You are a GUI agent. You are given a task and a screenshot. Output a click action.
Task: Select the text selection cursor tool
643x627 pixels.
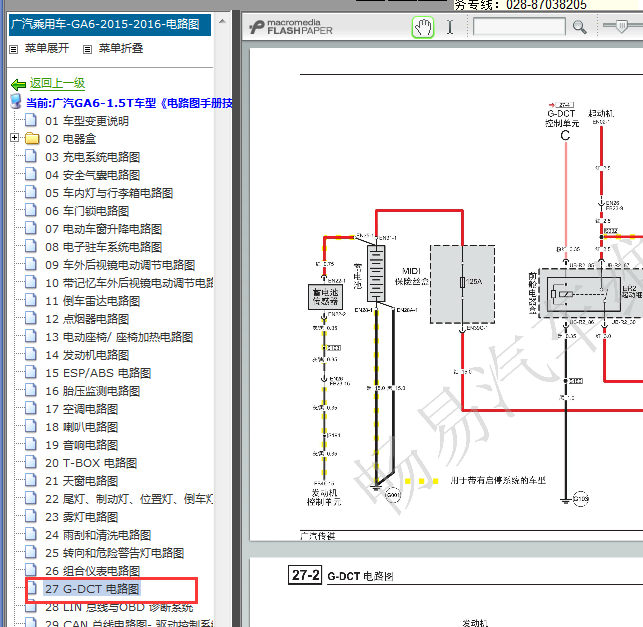click(450, 27)
